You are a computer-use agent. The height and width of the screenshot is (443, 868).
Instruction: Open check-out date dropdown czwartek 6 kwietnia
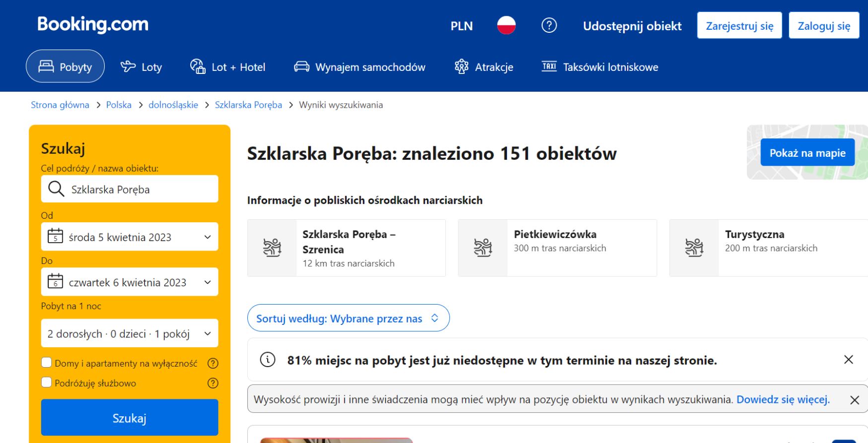[130, 282]
